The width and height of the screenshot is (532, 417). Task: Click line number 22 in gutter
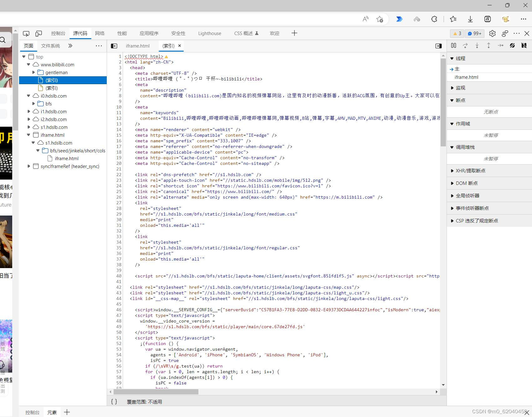[x=119, y=175]
